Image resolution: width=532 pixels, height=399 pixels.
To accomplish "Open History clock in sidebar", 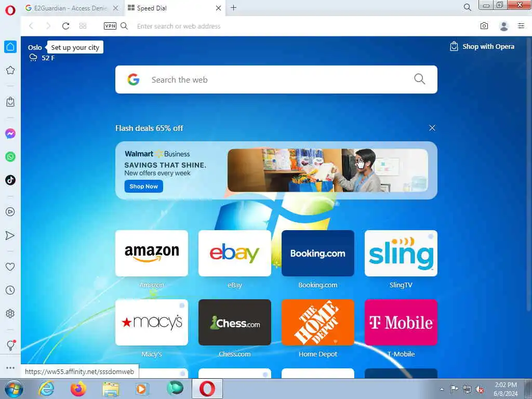I will 10,290.
